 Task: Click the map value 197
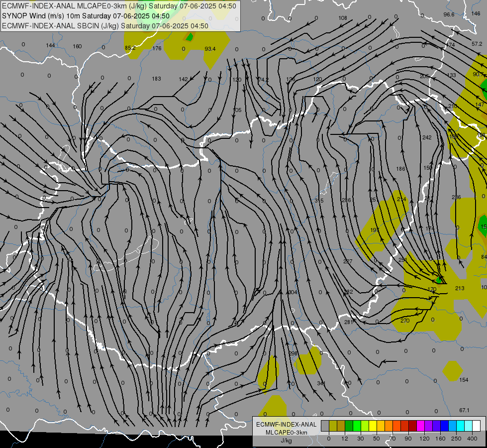pos(375,230)
